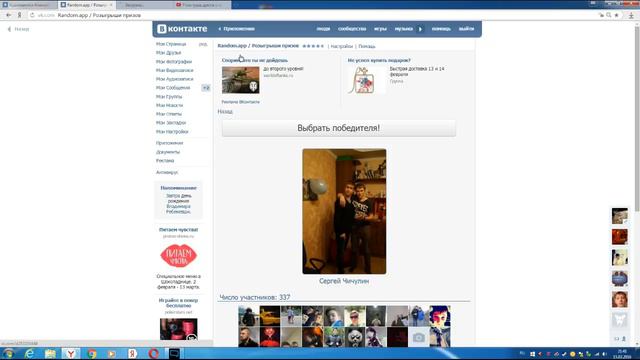The width and height of the screenshot is (640, 360).
Task: Open the Антивирус sidebar link
Action: coord(167,172)
